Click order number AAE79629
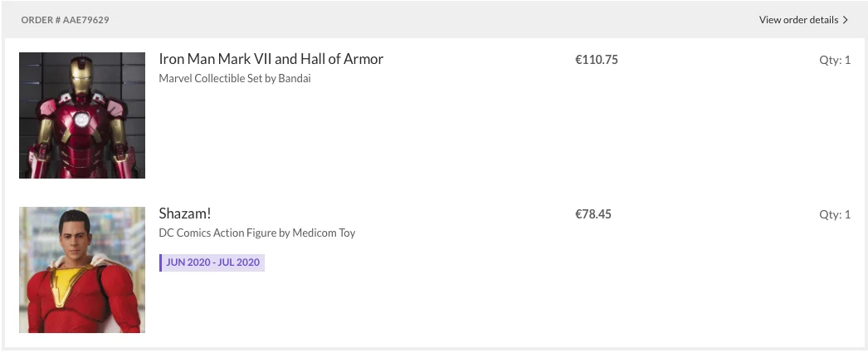Viewport: 868px width, 358px height. [65, 20]
